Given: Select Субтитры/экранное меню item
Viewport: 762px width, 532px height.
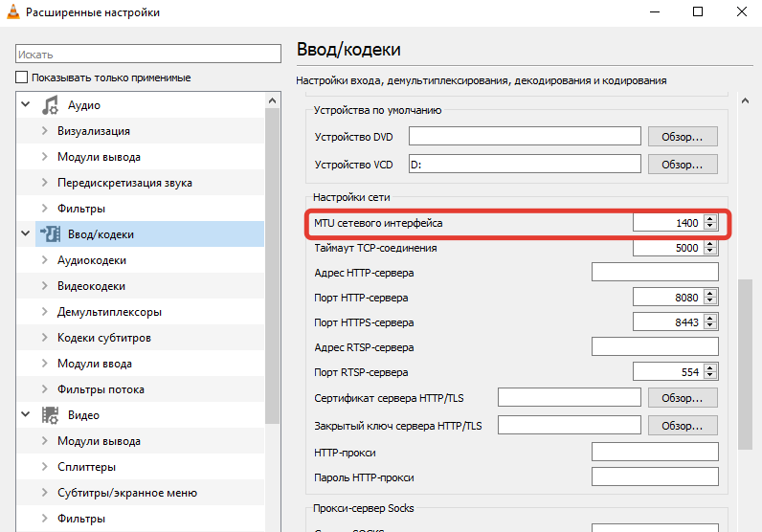Looking at the screenshot, I should pyautogui.click(x=126, y=493).
